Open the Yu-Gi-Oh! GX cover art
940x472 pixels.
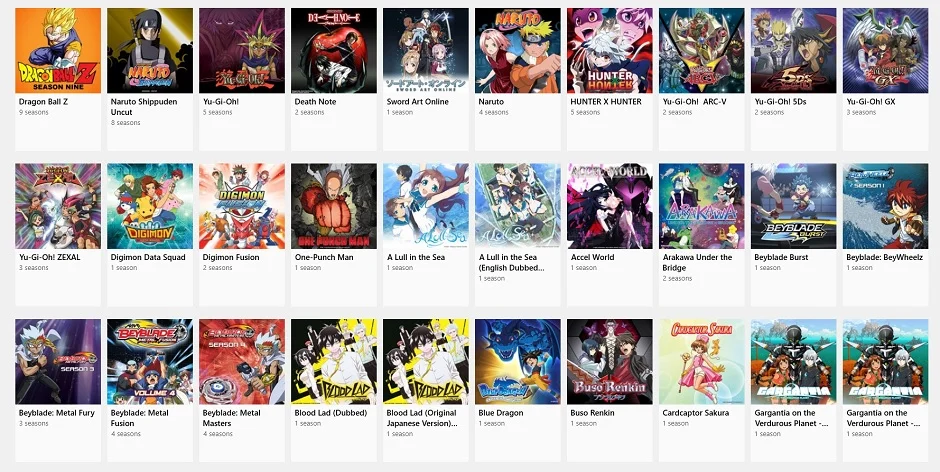point(885,50)
